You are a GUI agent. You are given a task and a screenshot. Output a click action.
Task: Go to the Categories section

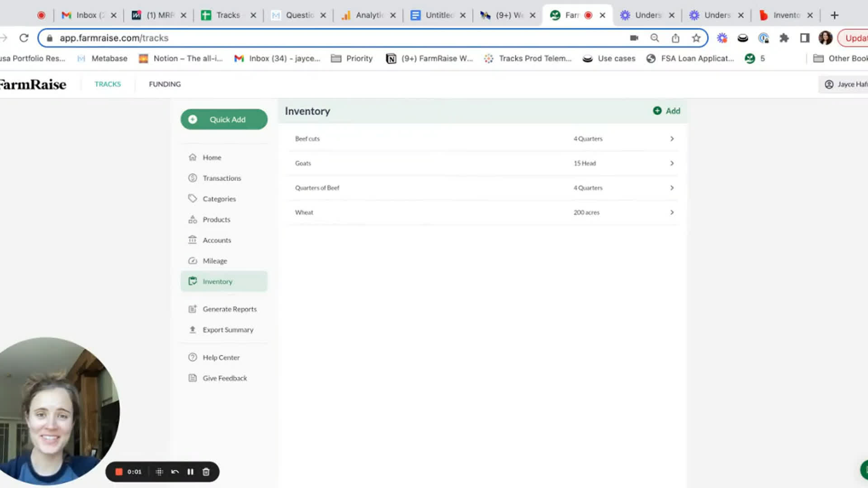click(x=219, y=199)
